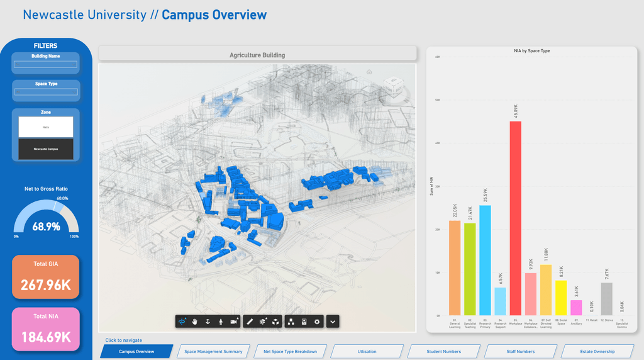Select grey Stores bar 7.67K
The height and width of the screenshot is (360, 644).
pyautogui.click(x=607, y=299)
